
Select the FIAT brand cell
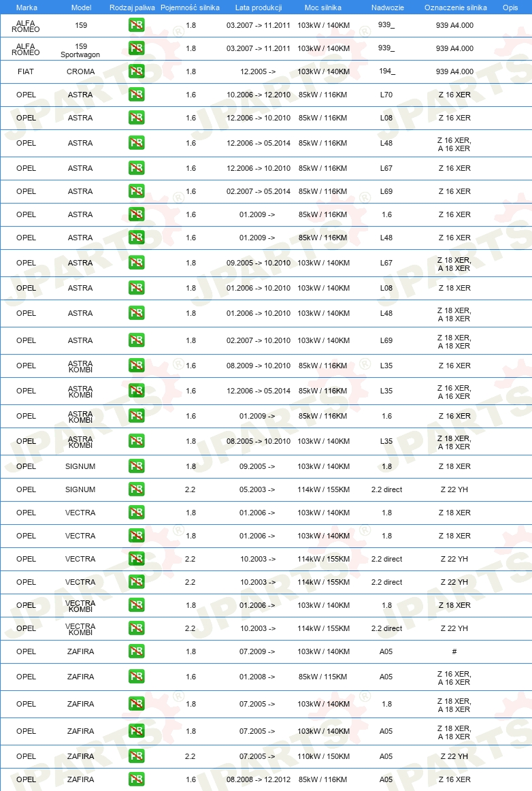click(x=26, y=71)
